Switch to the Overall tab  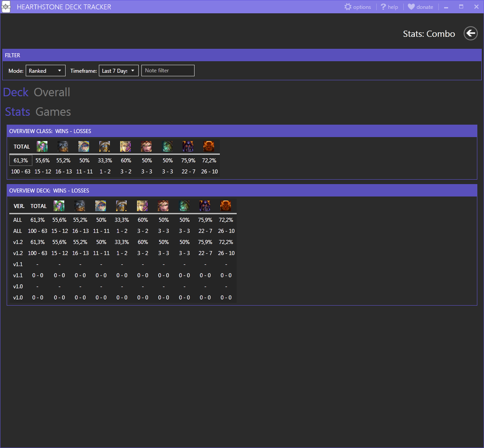[x=52, y=92]
